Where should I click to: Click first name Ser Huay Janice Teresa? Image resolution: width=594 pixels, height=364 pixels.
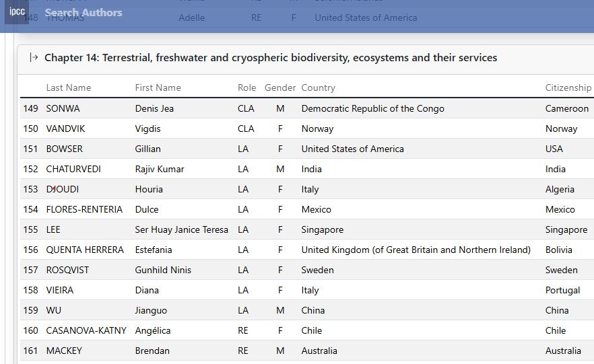182,229
